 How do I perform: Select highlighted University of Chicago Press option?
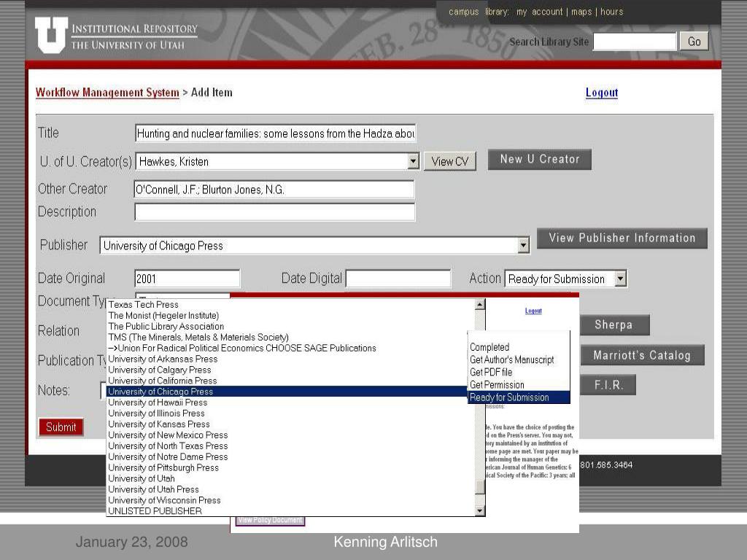coord(286,392)
